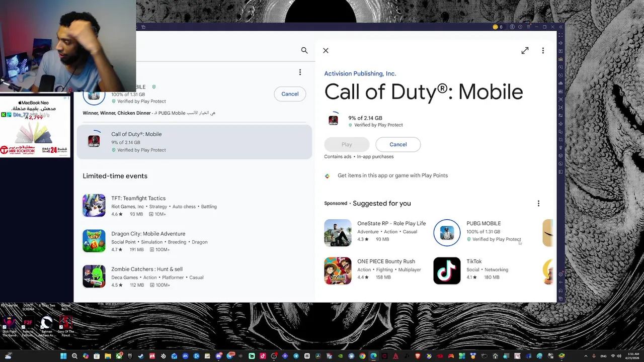This screenshot has width=644, height=362.
Task: Click Call of Duty download progress icon
Action: point(333,120)
